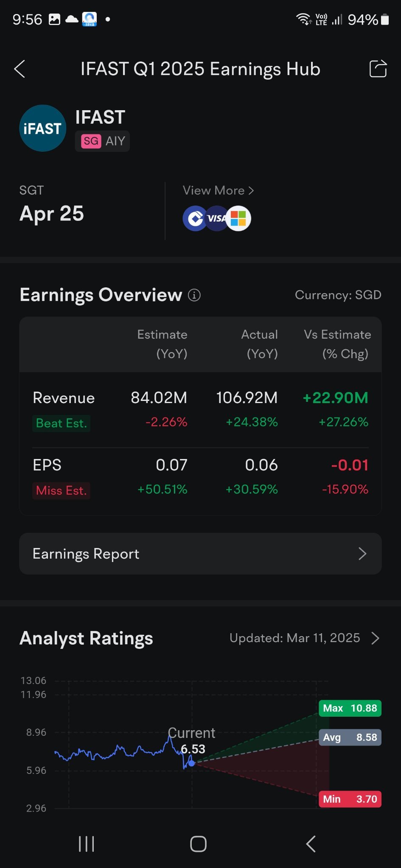This screenshot has height=868, width=401.
Task: Tap the +50.51% EPS estimate YoY
Action: [x=162, y=490]
